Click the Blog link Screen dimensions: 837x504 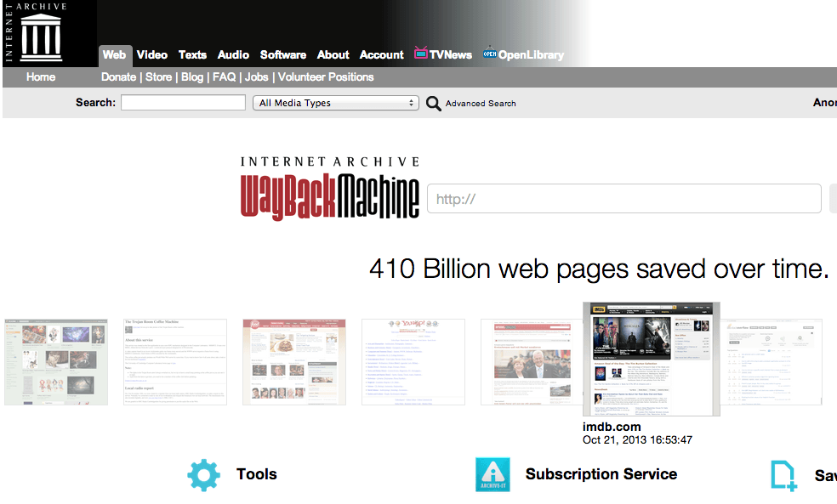[x=192, y=76]
